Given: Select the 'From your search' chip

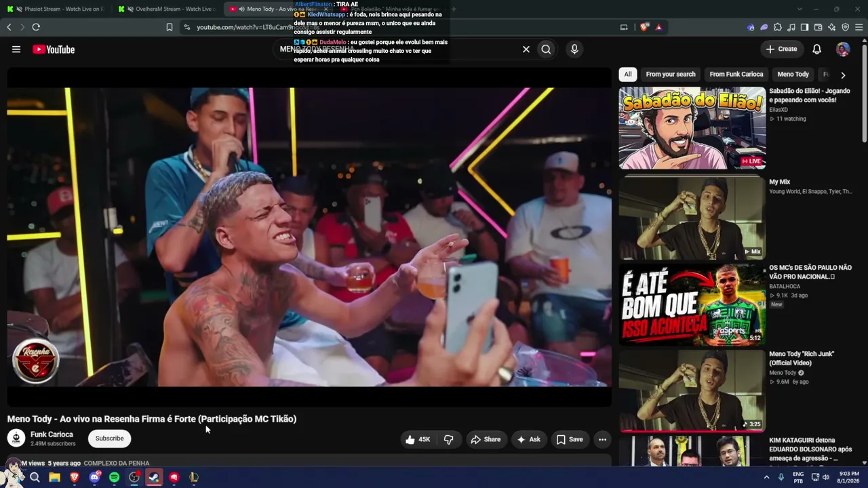Looking at the screenshot, I should 671,75.
